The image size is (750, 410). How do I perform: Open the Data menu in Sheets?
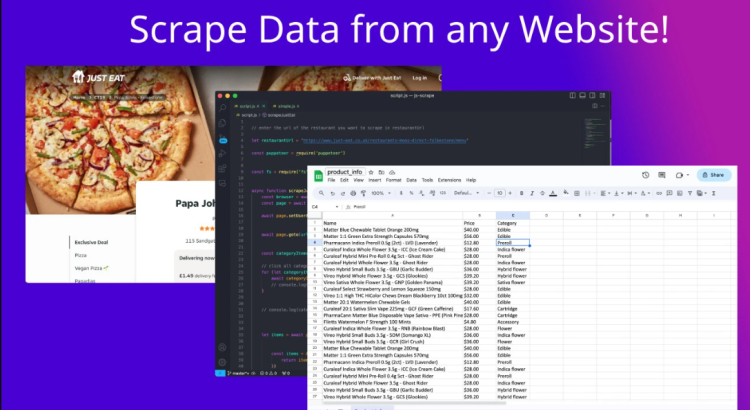click(411, 180)
